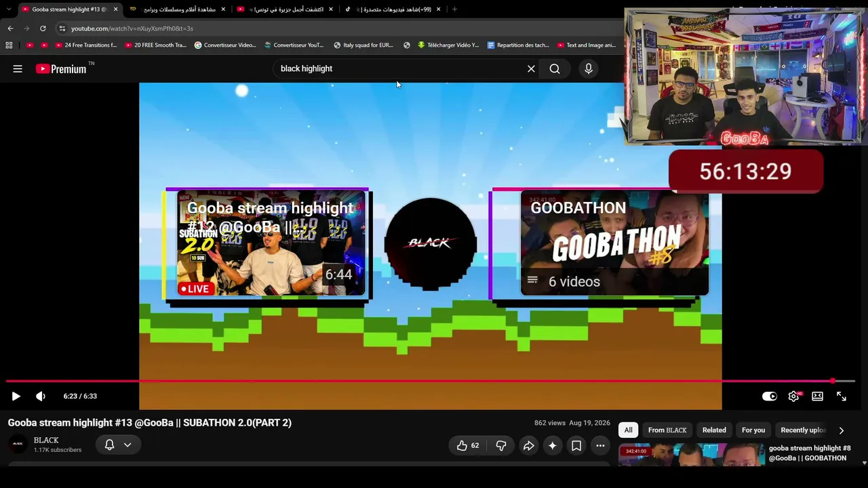Open the Repartition des tach... bookmark
This screenshot has height=488, width=868.
[518, 45]
